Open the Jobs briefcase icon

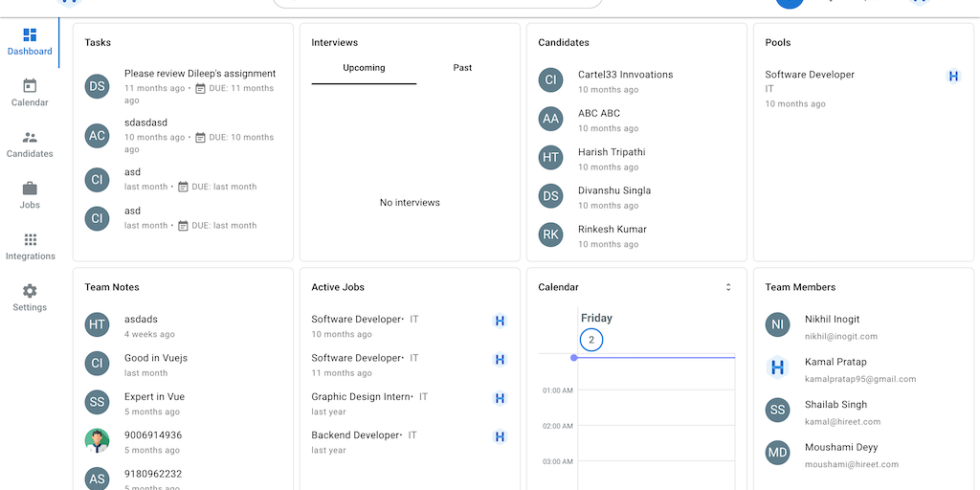point(30,189)
